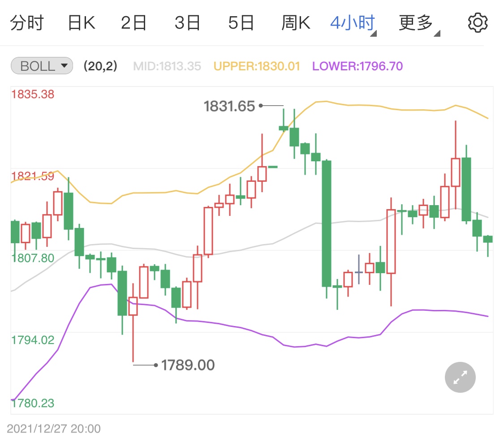The image size is (504, 438).
Task: Switch to 分时 time-sharing tab
Action: 27,23
